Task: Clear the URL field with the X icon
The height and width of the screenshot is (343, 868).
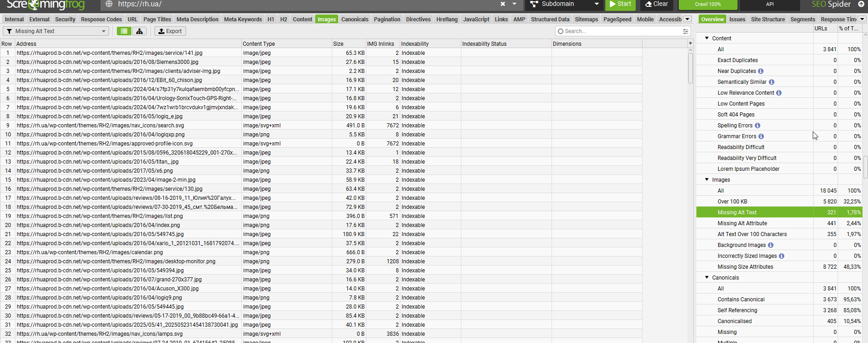Action: (x=503, y=4)
